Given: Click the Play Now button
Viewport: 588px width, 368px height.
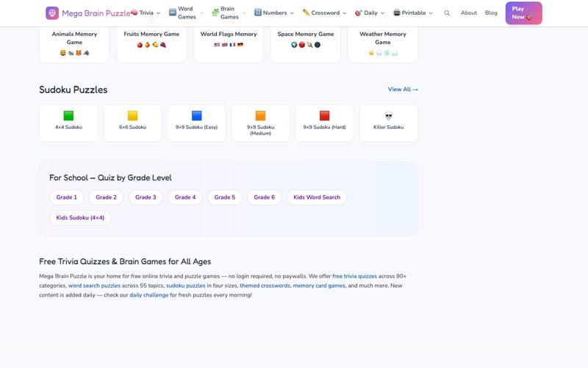Looking at the screenshot, I should coord(523,13).
